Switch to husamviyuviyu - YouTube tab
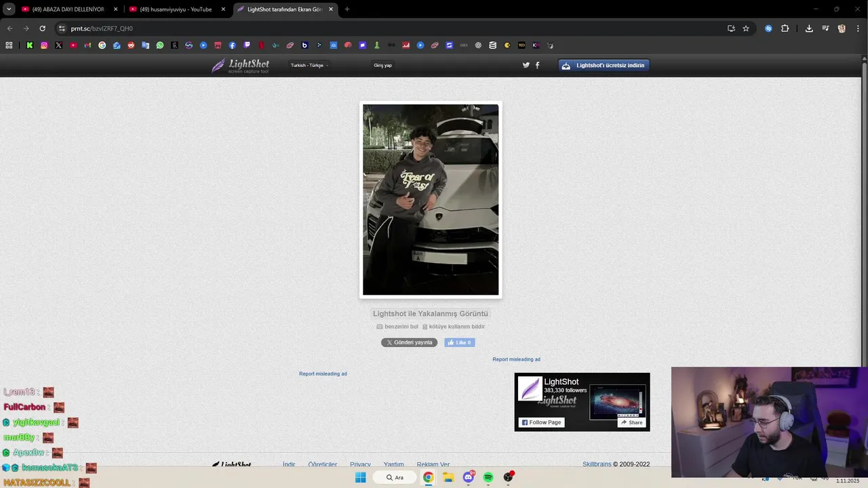Viewport: 868px width, 488px height. 176,9
